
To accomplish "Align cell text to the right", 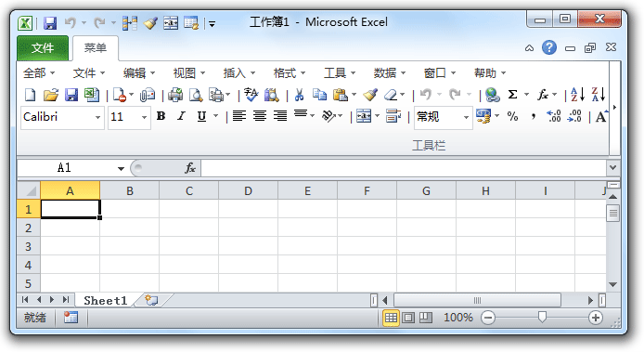I will 280,116.
